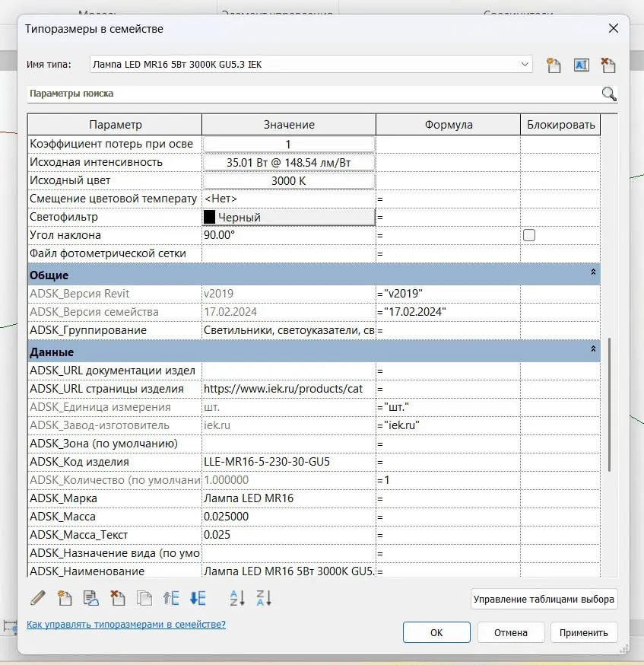Image resolution: width=644 pixels, height=665 pixels.
Task: Click formula ="17.02.2024" cell
Action: click(449, 312)
